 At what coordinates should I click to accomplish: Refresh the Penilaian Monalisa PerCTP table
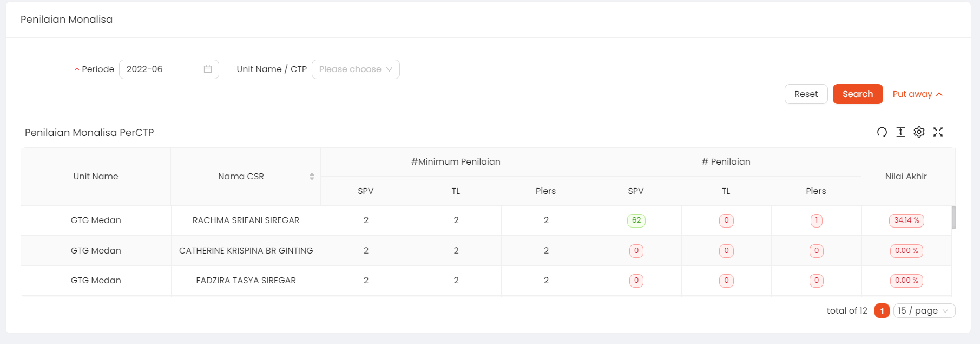point(882,132)
